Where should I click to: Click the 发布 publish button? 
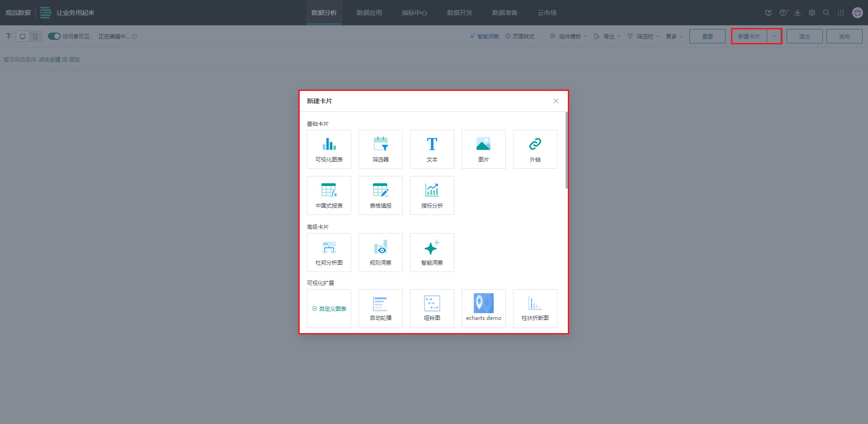point(844,36)
